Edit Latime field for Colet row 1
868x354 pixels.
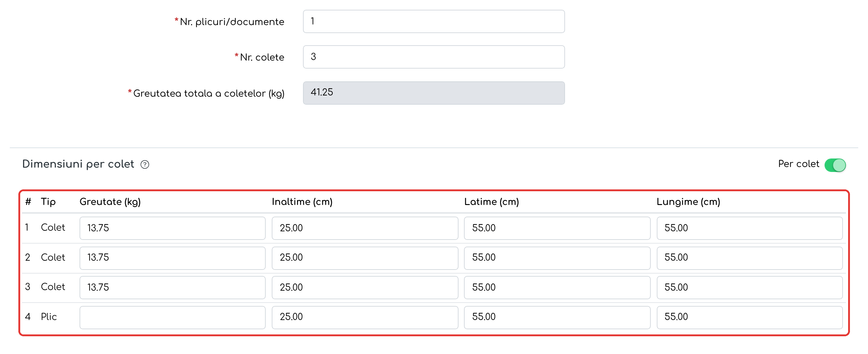point(557,228)
